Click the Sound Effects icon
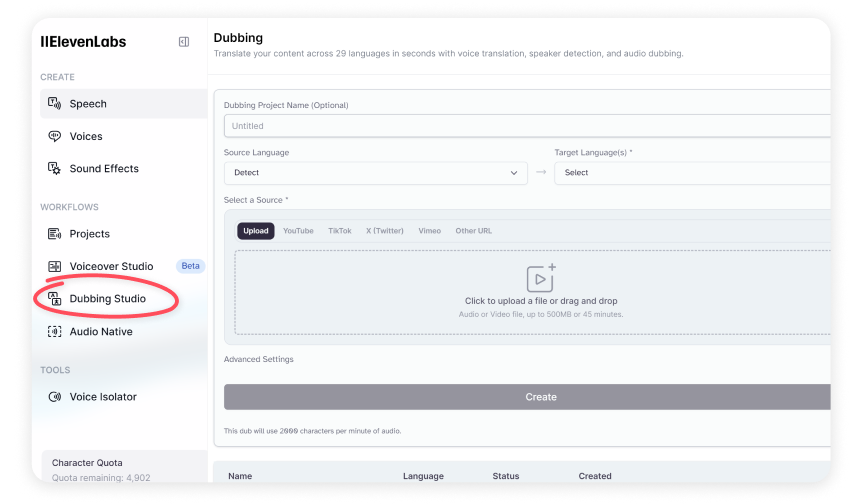The height and width of the screenshot is (504, 863). (x=54, y=168)
